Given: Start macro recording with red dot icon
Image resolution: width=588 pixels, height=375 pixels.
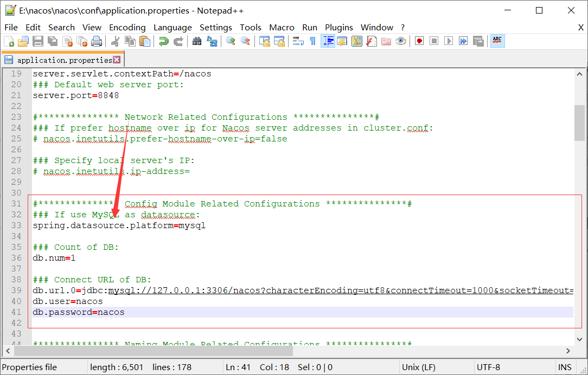Looking at the screenshot, I should [419, 41].
